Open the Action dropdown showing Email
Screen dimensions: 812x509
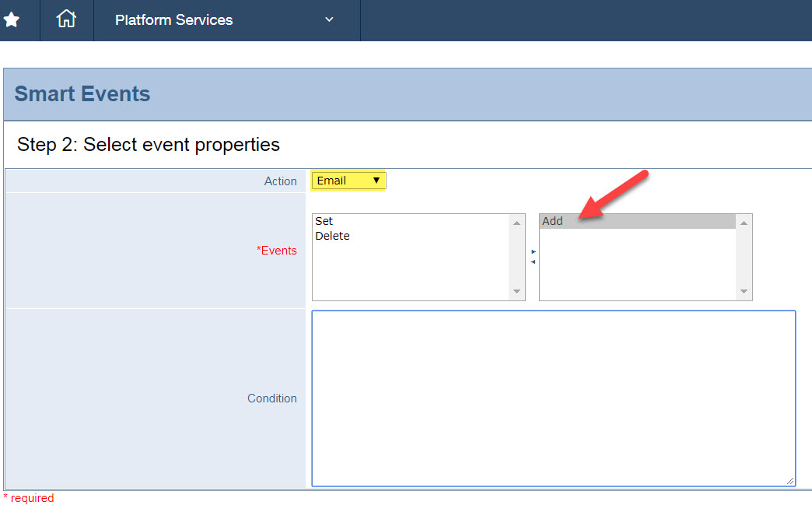(x=348, y=181)
